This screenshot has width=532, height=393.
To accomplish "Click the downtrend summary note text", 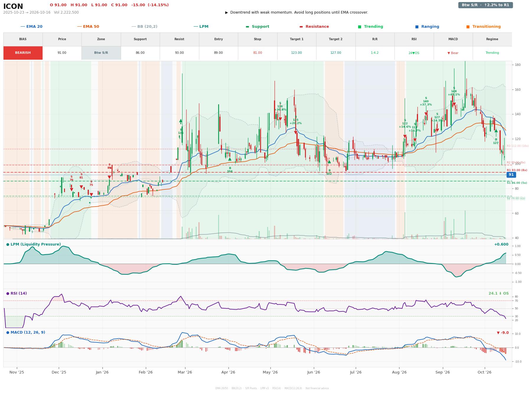I will click(296, 12).
